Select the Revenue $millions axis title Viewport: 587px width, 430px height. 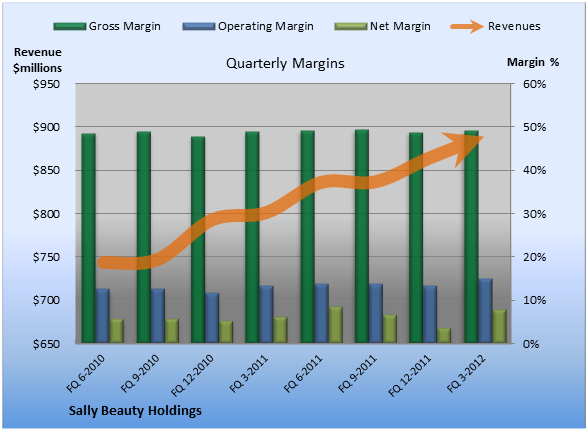(x=37, y=60)
